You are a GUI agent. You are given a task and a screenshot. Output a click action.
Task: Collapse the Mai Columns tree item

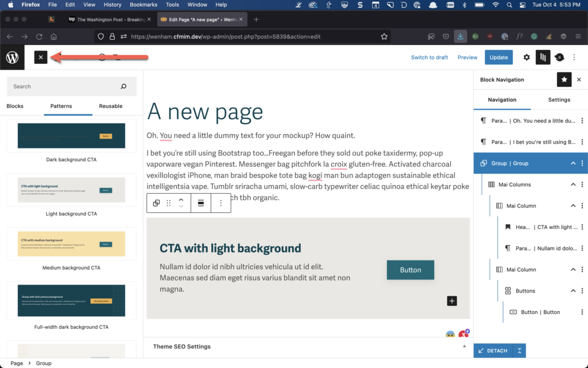572,185
